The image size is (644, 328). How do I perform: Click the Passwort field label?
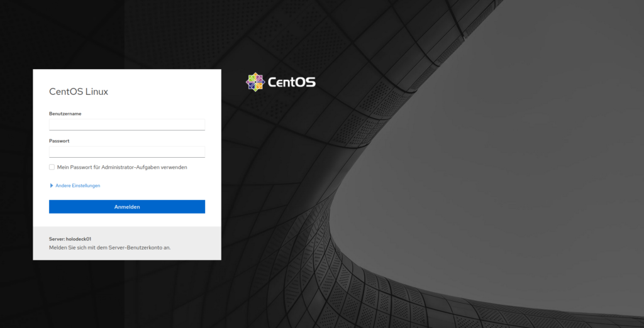(x=59, y=141)
